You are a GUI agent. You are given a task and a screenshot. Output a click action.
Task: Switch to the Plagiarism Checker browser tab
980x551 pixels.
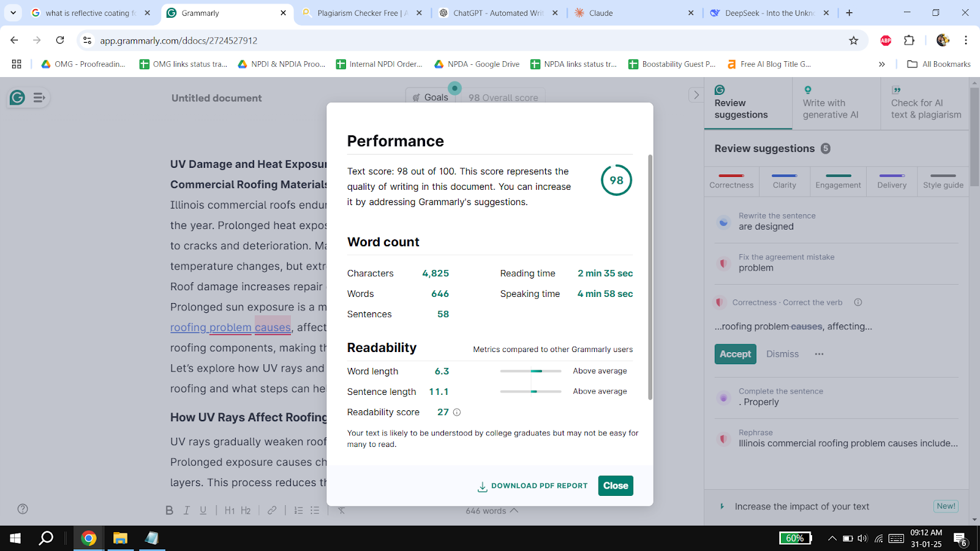tap(362, 13)
